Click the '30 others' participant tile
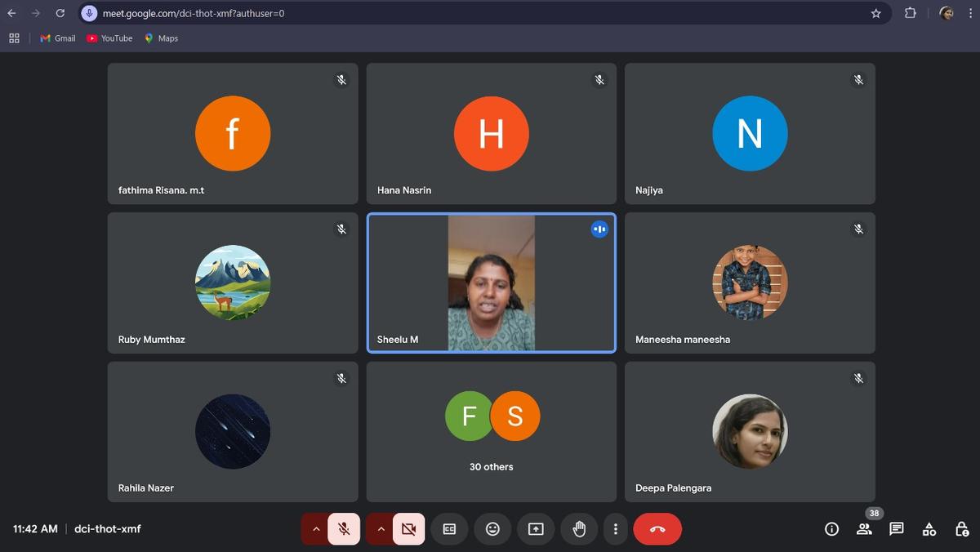Screen dimensions: 980x552 [x=491, y=432]
